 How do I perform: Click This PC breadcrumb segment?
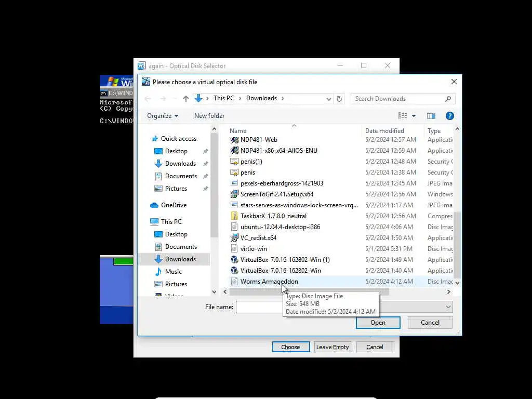[x=223, y=98]
